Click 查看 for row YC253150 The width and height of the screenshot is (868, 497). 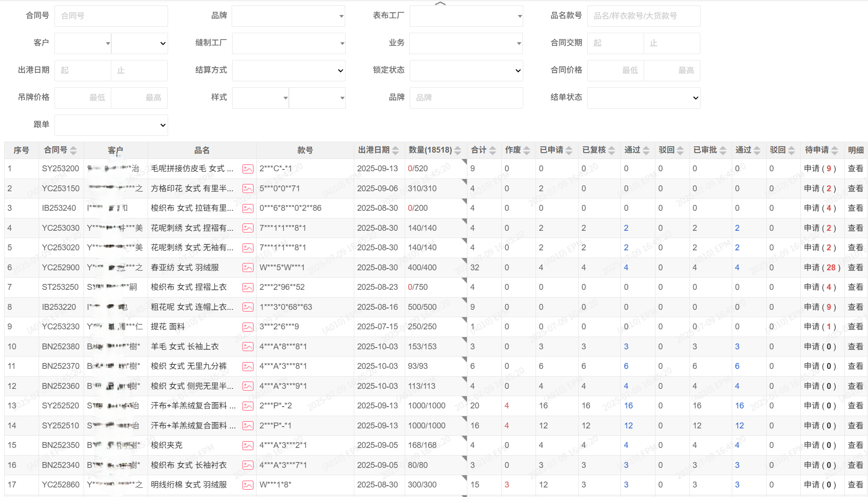pyautogui.click(x=855, y=189)
